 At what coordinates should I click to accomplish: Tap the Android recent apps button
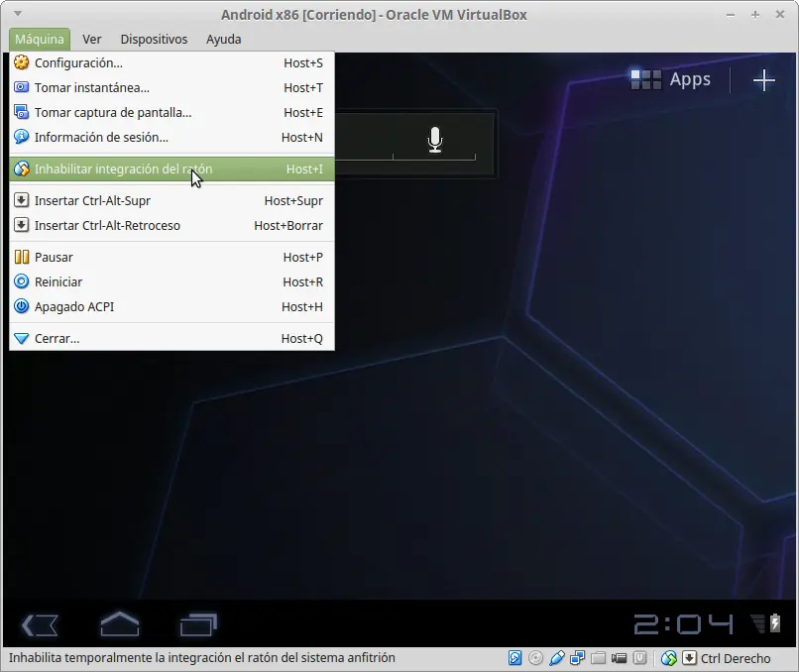click(198, 624)
